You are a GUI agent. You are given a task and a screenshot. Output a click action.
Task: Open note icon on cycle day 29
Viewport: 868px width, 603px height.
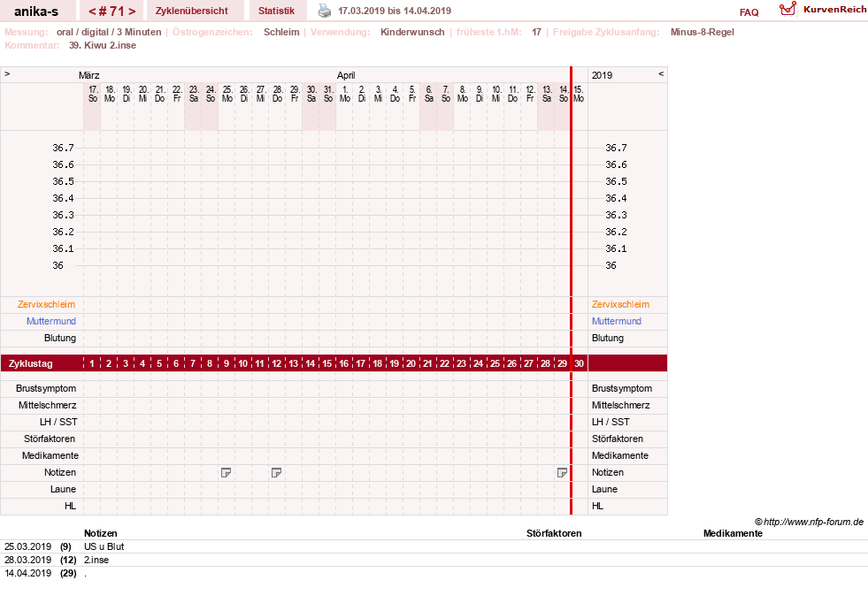[x=562, y=472]
